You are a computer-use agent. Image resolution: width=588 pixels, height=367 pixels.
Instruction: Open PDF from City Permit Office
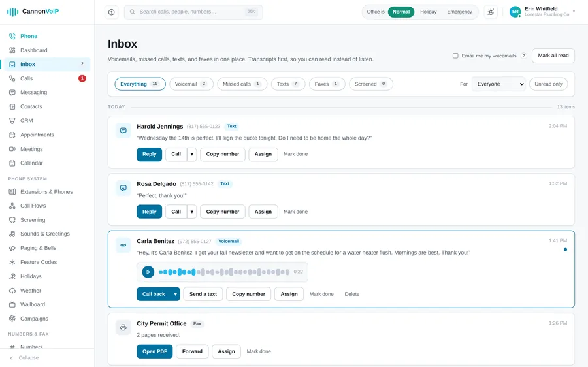coord(154,351)
